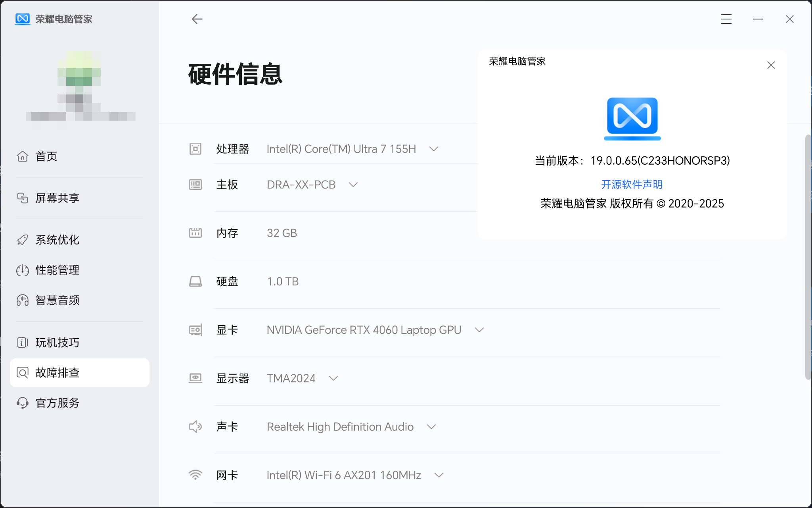Open 智慧音频 smart audio section

57,300
